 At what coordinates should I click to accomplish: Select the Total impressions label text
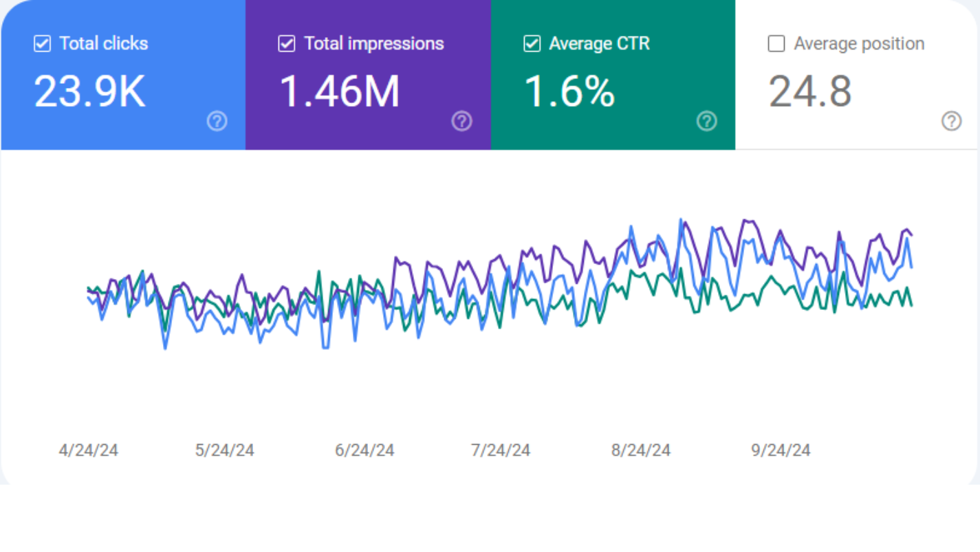pos(374,44)
